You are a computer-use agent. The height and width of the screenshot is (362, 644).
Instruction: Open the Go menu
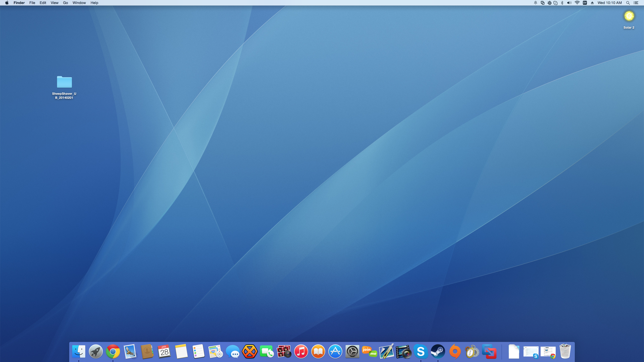point(65,3)
